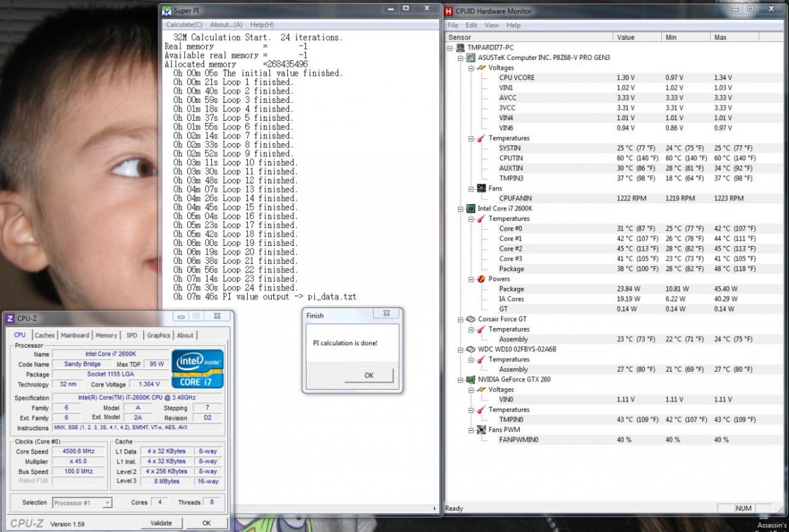Screen dimensions: 789x532
Task: Collapse the NVIDIA GeForce GTX 260 node
Action: click(461, 380)
